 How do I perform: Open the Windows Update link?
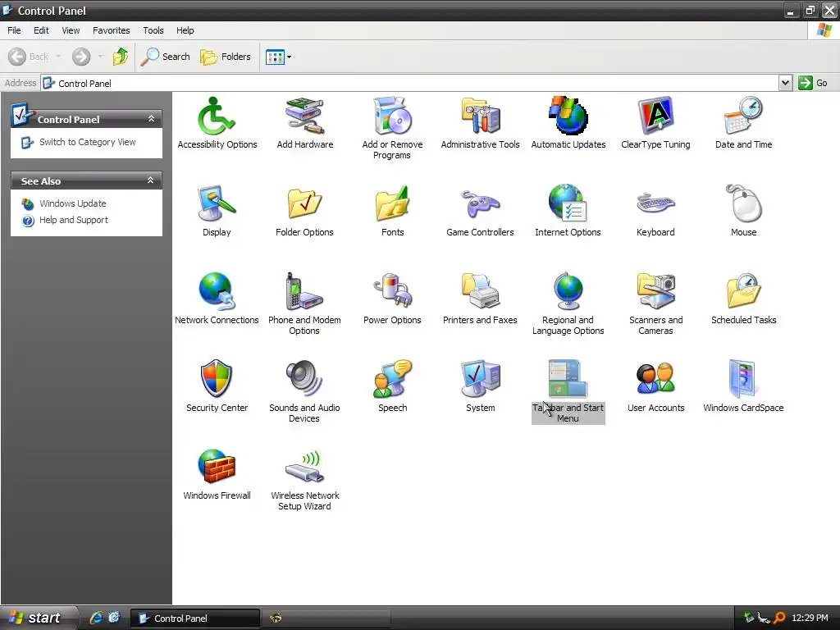(x=72, y=203)
